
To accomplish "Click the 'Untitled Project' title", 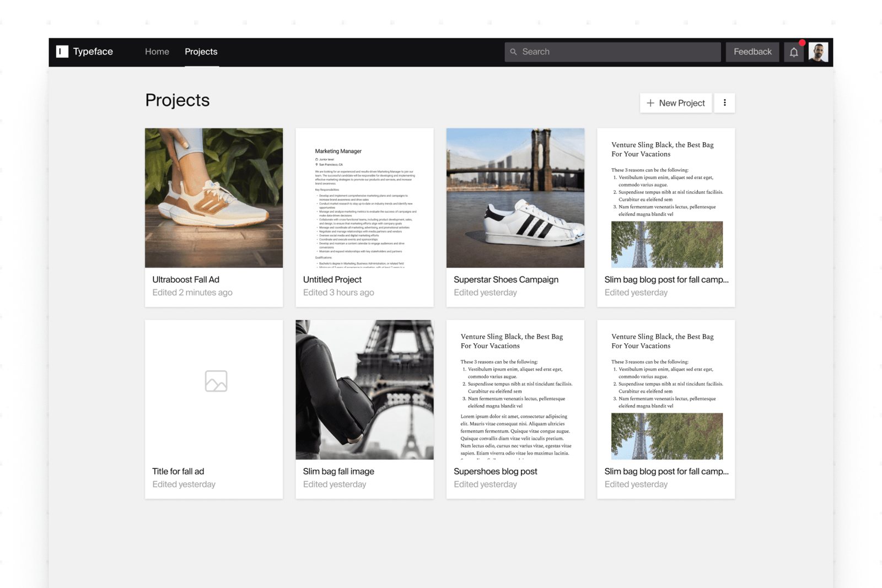I will point(332,279).
